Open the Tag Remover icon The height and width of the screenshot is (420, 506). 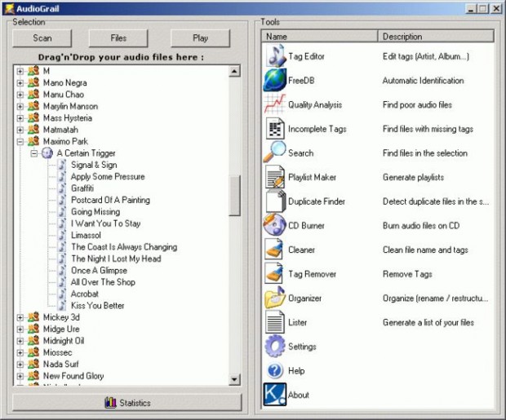click(274, 273)
